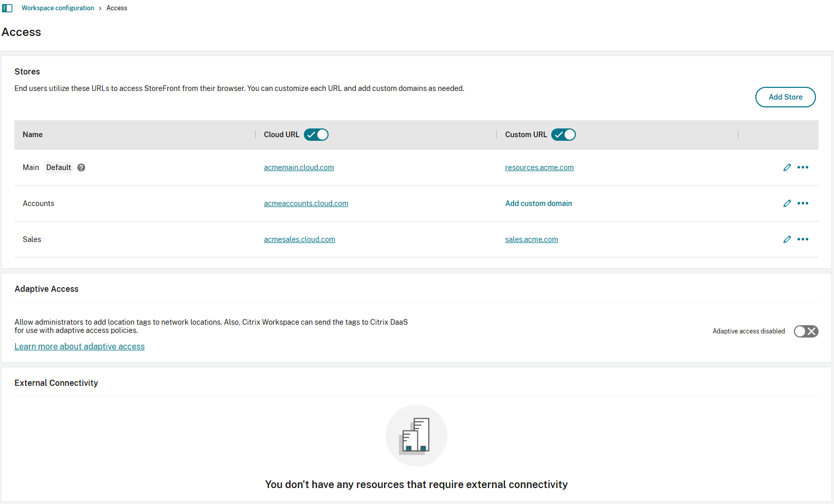Click the Adaptive access disabled label

tap(749, 331)
